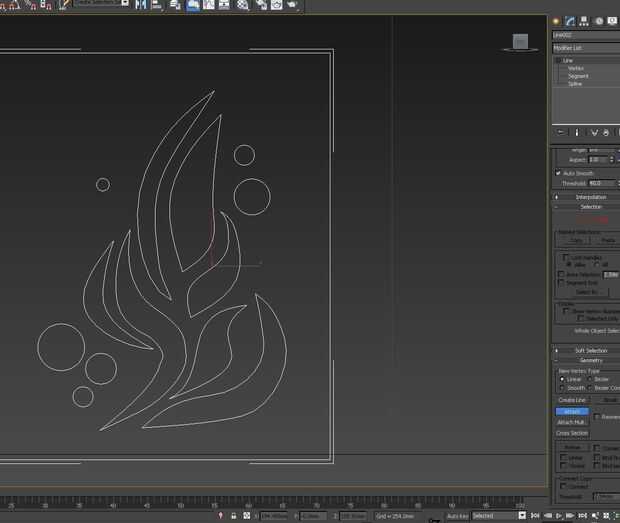Click the highlighted Attach button
Viewport: 620px width, 523px height.
click(x=572, y=412)
